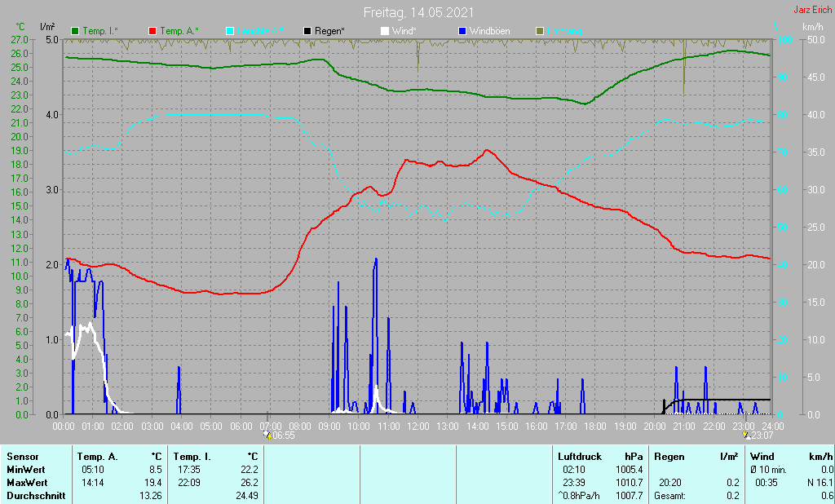Click the Temp. I. minimum value '22.2'
The height and width of the screenshot is (504, 835).
(250, 470)
